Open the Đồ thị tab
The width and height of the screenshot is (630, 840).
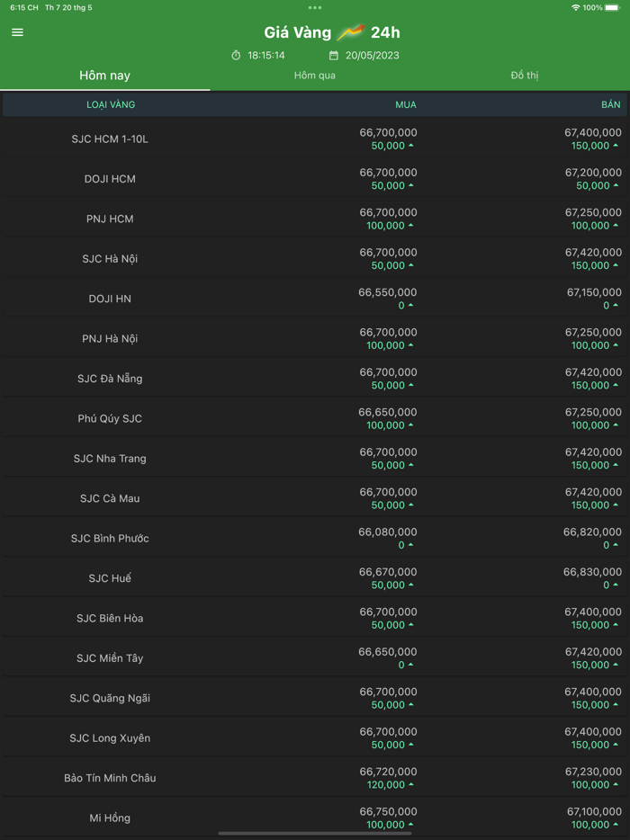pos(525,76)
